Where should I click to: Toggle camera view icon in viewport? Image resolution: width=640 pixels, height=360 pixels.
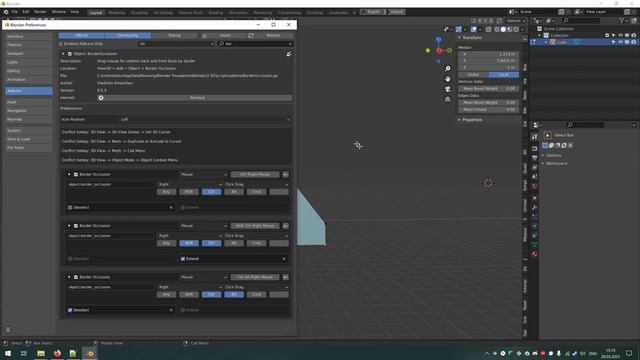click(448, 89)
